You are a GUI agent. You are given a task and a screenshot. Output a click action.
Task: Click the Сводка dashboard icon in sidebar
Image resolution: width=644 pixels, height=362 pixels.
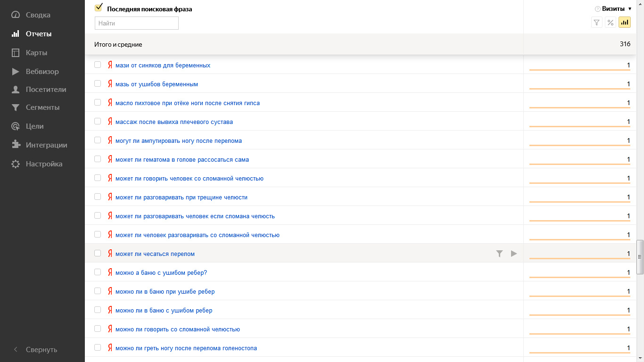(16, 15)
